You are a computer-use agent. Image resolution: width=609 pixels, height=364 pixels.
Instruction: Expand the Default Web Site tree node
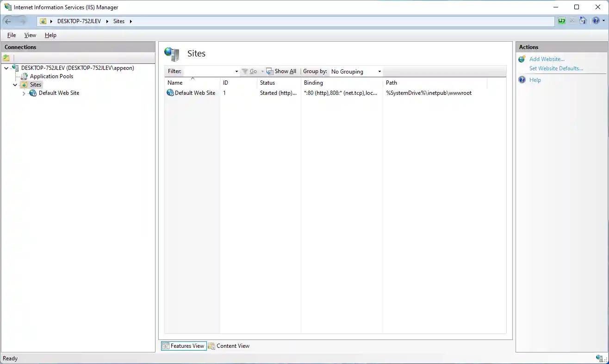tap(24, 93)
